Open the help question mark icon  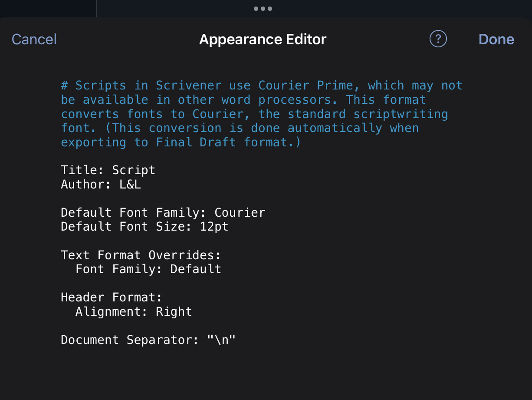tap(438, 39)
